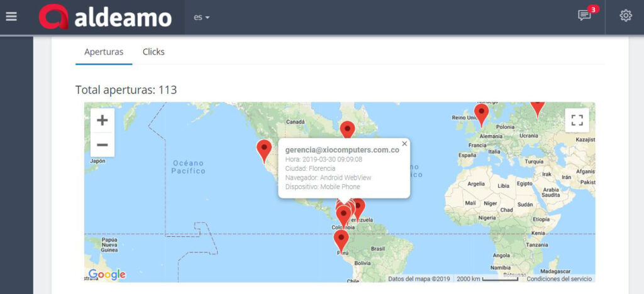
Task: Click the map marker over Peru
Action: [341, 239]
